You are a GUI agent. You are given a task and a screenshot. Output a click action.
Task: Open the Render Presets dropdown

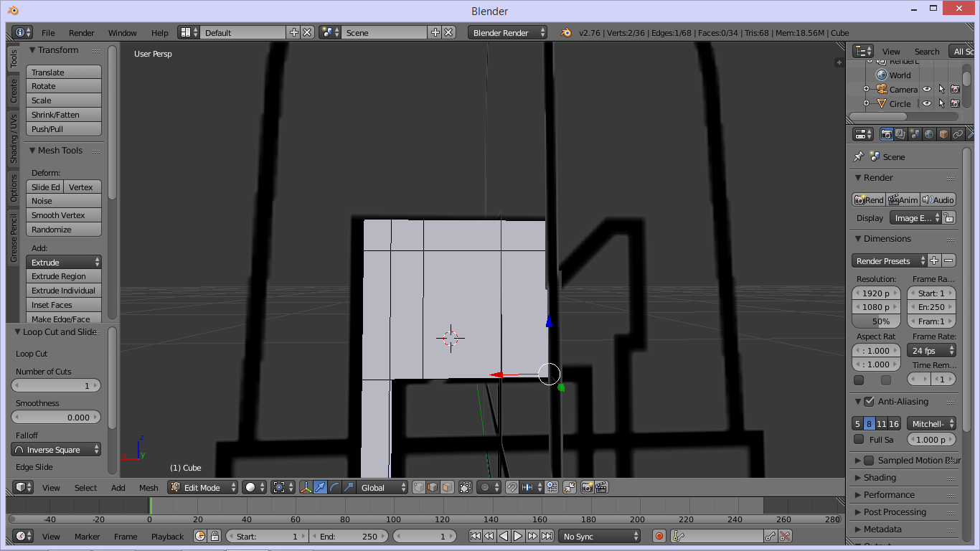coord(888,260)
